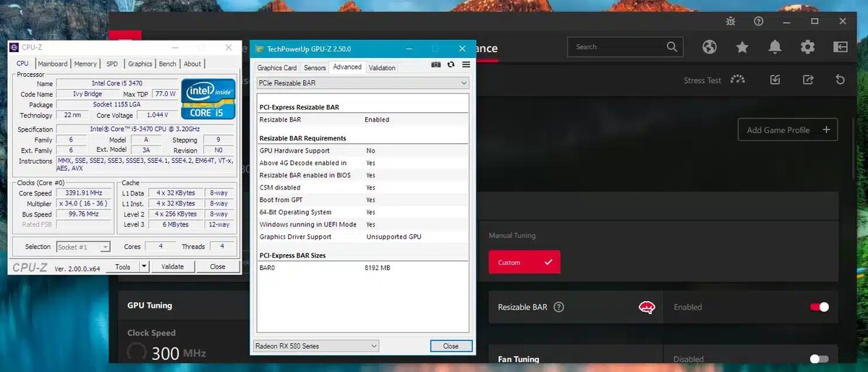
Task: Open Radeon Software settings gear
Action: (807, 47)
